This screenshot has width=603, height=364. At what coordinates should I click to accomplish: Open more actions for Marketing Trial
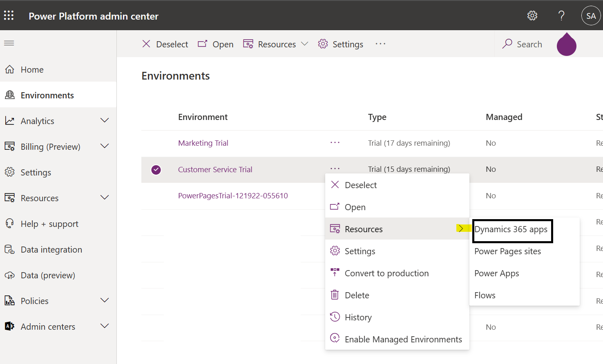pos(335,142)
